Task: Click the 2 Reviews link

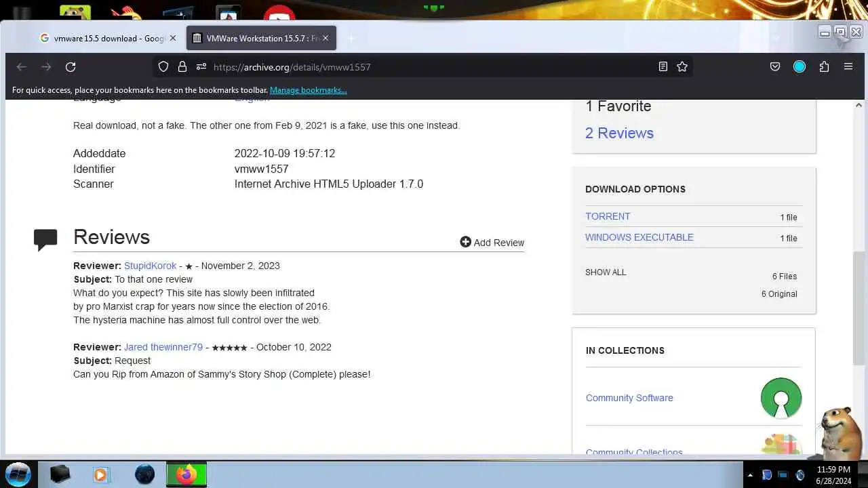Action: (619, 133)
